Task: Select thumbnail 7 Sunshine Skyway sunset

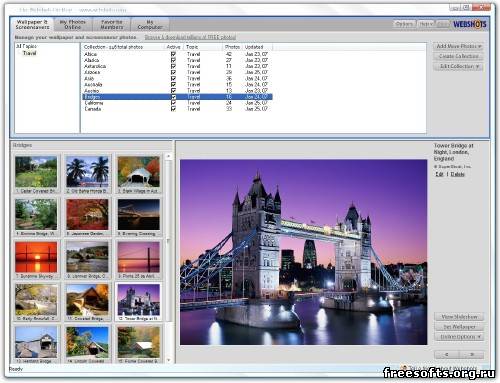Action: 36,259
